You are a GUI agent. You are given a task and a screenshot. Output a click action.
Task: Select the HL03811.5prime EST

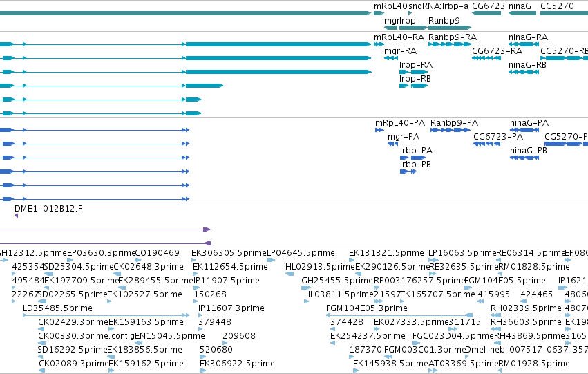coord(306,301)
